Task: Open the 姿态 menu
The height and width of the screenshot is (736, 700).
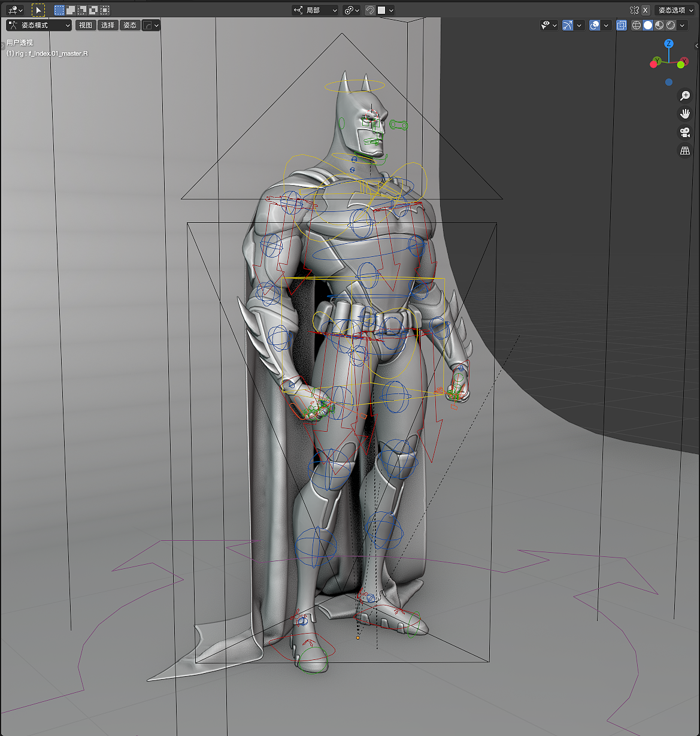Action: point(130,25)
